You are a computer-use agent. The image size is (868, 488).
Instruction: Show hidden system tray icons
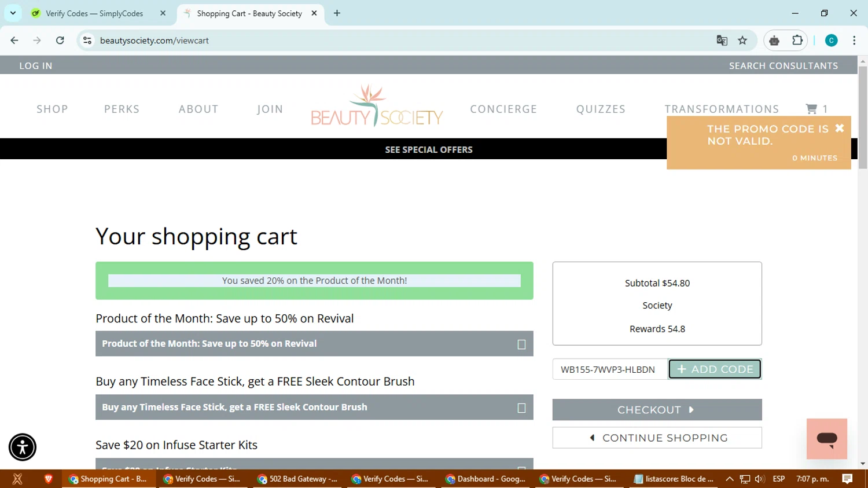[730, 479]
